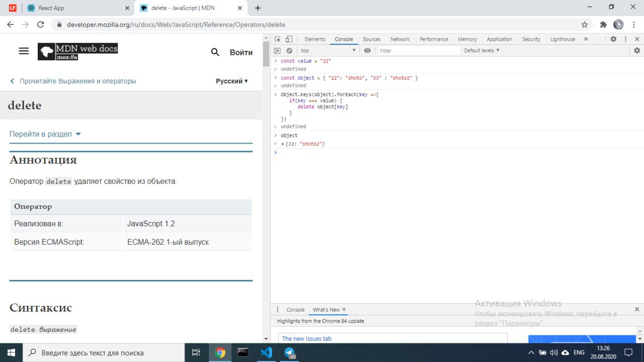Select the drawer Console tab
644x362 pixels.
coord(296,310)
